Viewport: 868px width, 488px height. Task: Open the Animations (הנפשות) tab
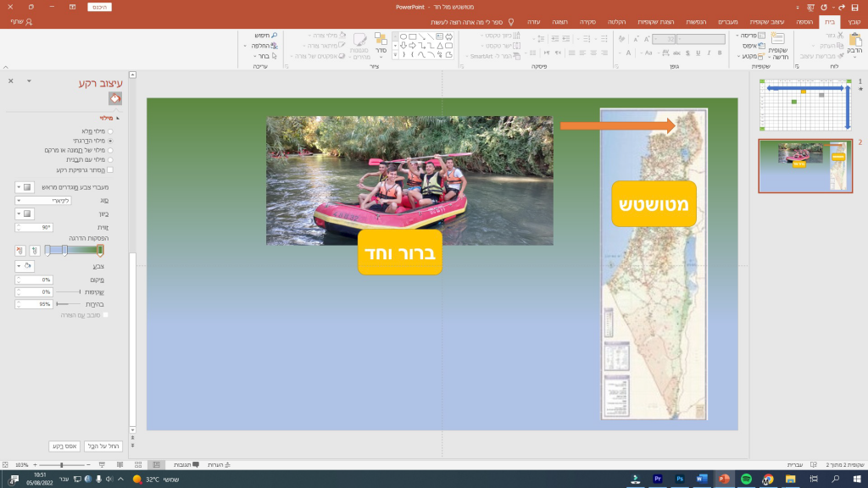click(696, 21)
